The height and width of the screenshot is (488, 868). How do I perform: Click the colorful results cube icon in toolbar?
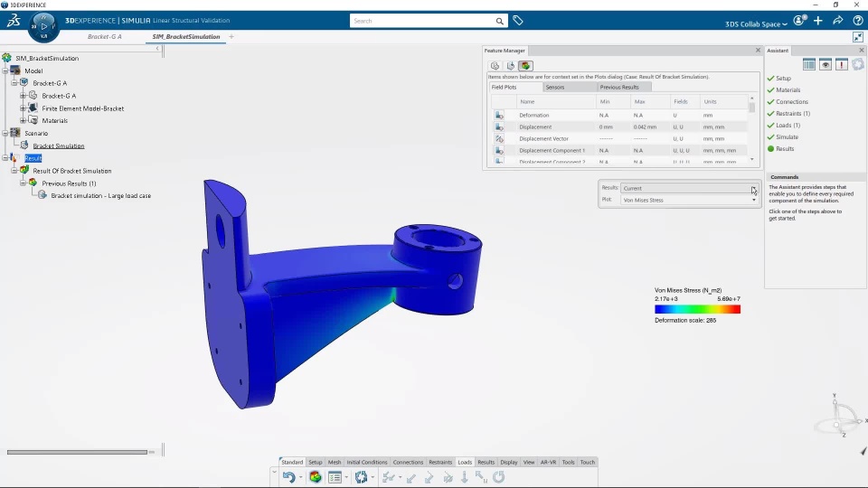(315, 477)
